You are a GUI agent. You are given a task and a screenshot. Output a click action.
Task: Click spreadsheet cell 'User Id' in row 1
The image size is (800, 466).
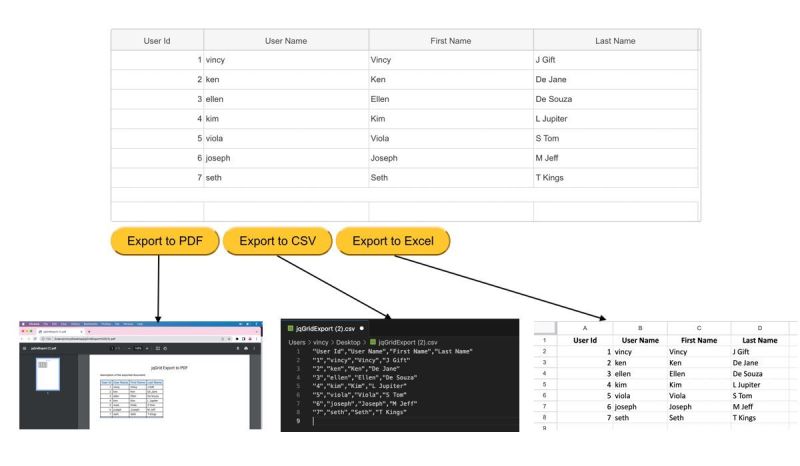(x=585, y=340)
